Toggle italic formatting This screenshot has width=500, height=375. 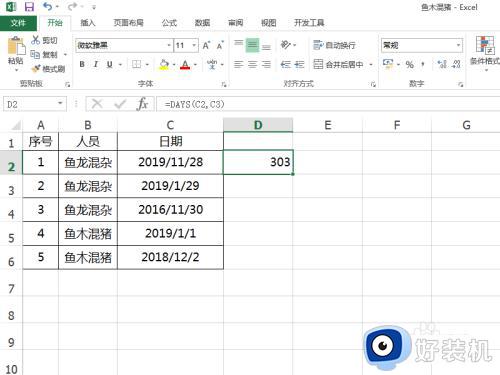96,64
